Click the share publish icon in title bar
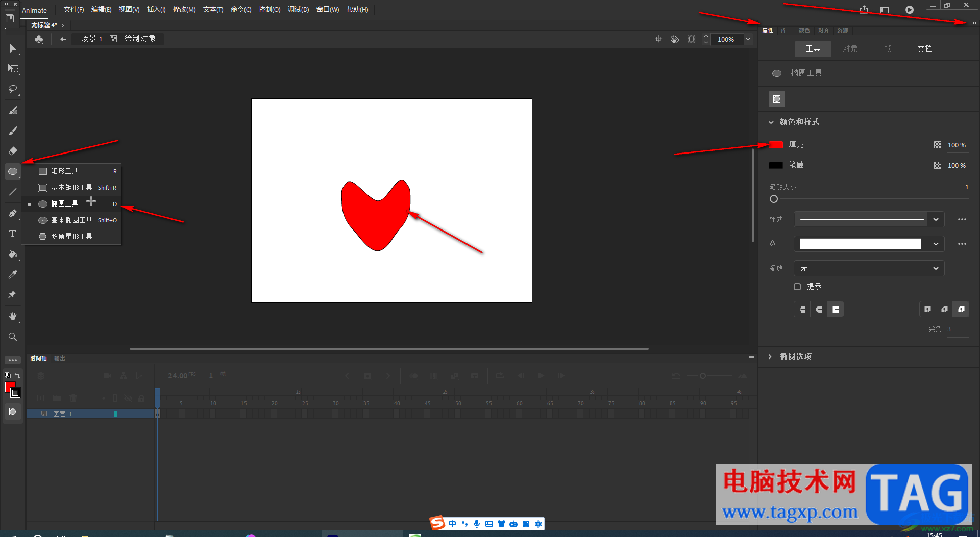This screenshot has width=980, height=537. [864, 9]
